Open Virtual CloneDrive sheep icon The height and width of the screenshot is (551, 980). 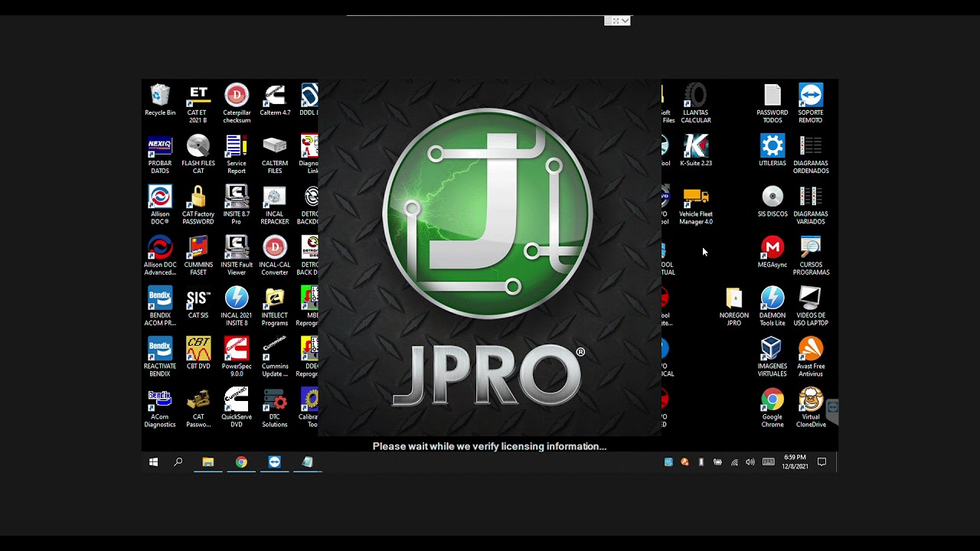coord(811,408)
